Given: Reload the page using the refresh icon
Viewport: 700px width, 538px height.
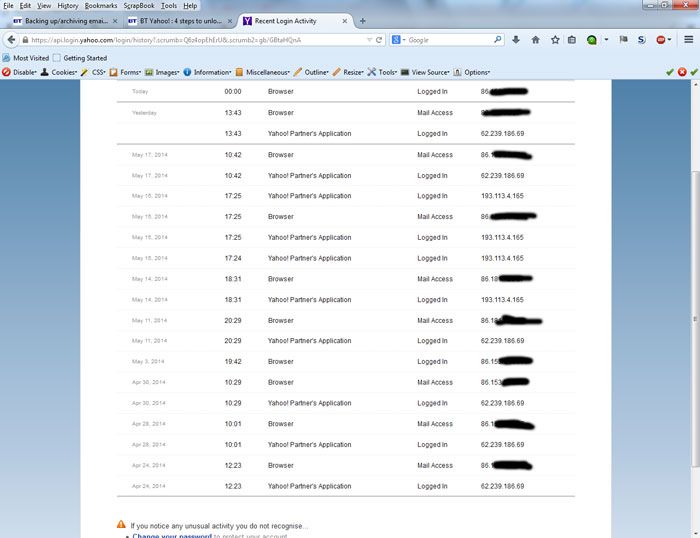Looking at the screenshot, I should tap(379, 40).
